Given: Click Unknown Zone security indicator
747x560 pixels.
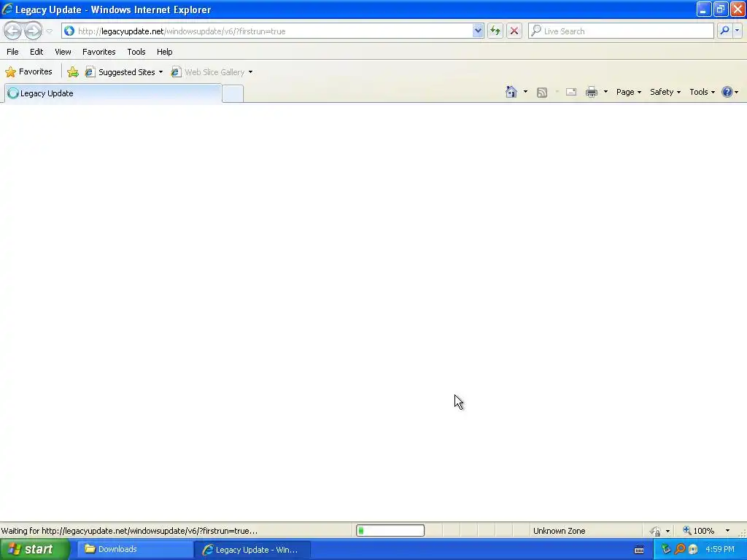Looking at the screenshot, I should point(560,531).
